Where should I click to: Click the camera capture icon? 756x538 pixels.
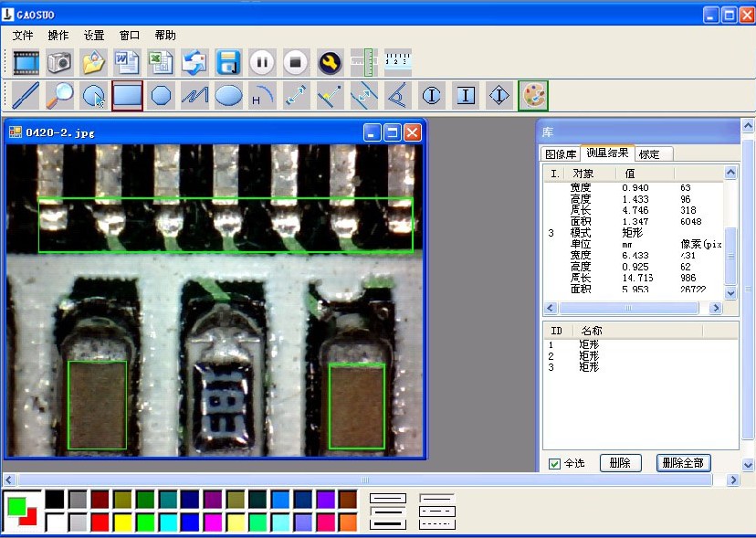(x=59, y=62)
